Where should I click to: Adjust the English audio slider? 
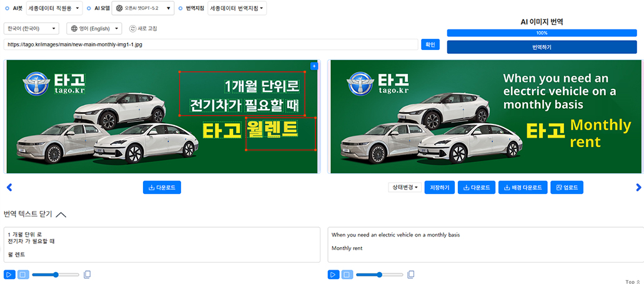[x=380, y=275]
